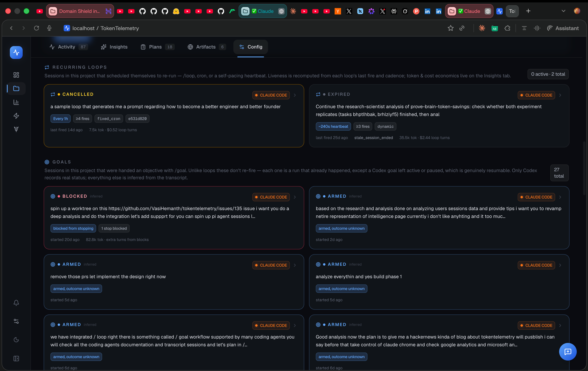This screenshot has width=588, height=371.
Task: Expand the BLOCKED goal card chevron
Action: coord(295,197)
